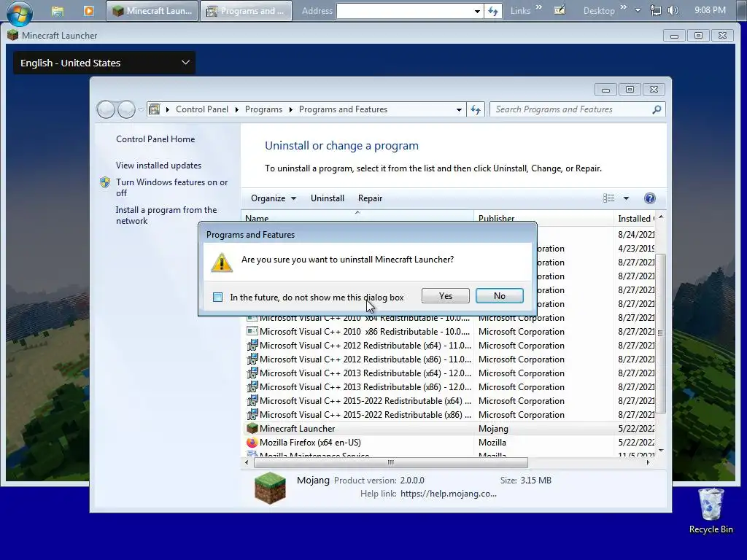Focus the taskbar Address input field
Viewport: 747px width, 560px height.
404,11
